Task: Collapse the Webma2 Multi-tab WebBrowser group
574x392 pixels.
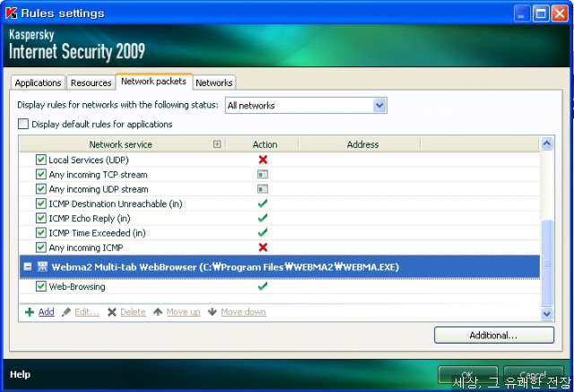Action: pyautogui.click(x=28, y=266)
